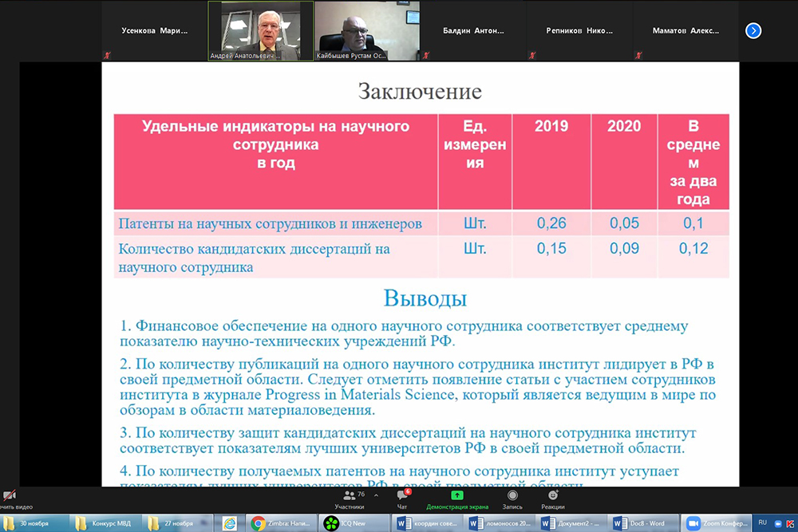Select the Балдин Антон participant tile
The height and width of the screenshot is (532, 798).
tap(473, 31)
